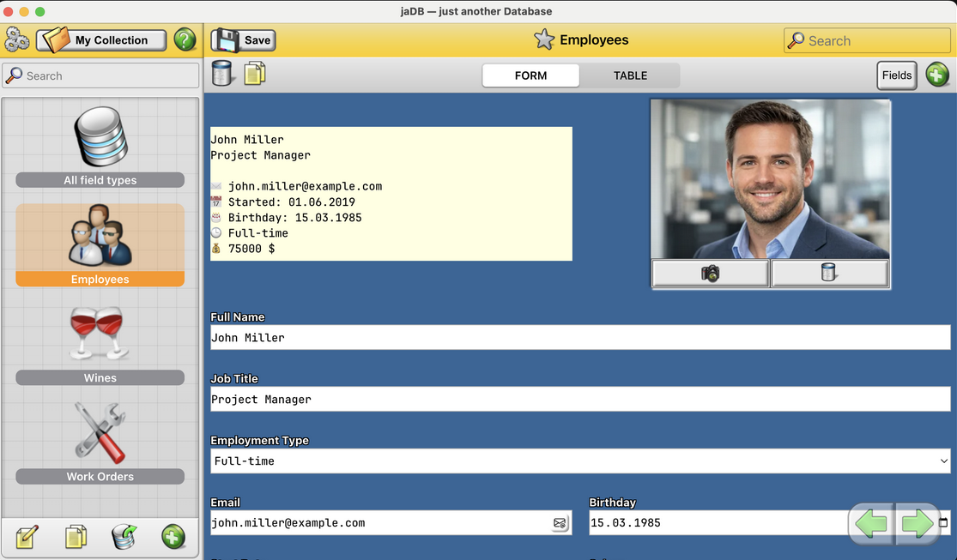
Task: Click the envelope icon in Email field
Action: pyautogui.click(x=560, y=523)
